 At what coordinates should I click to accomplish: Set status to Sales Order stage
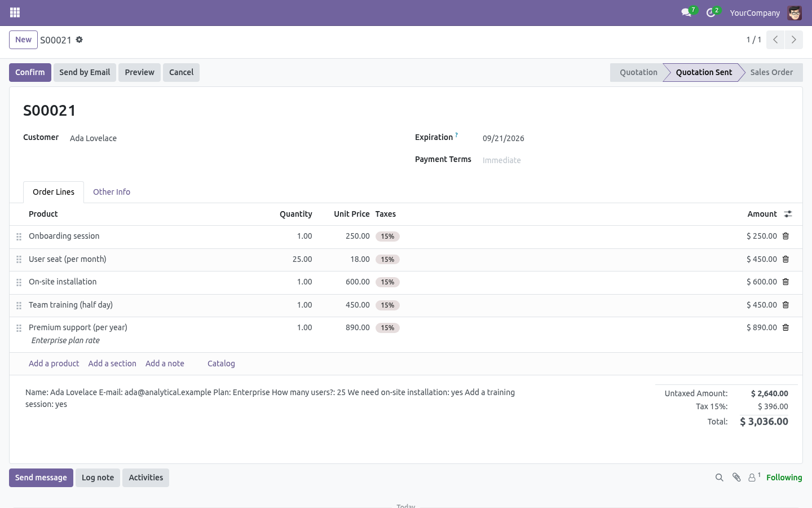point(771,72)
